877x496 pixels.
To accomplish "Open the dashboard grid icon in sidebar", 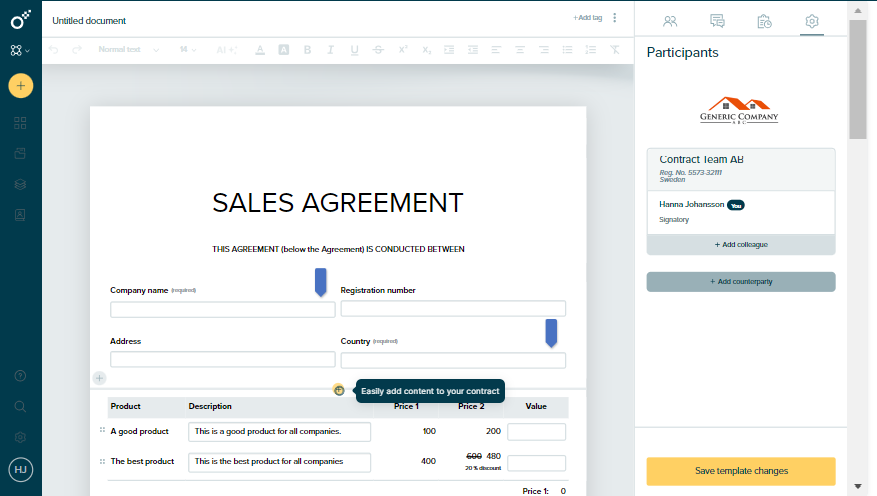I will (x=21, y=123).
